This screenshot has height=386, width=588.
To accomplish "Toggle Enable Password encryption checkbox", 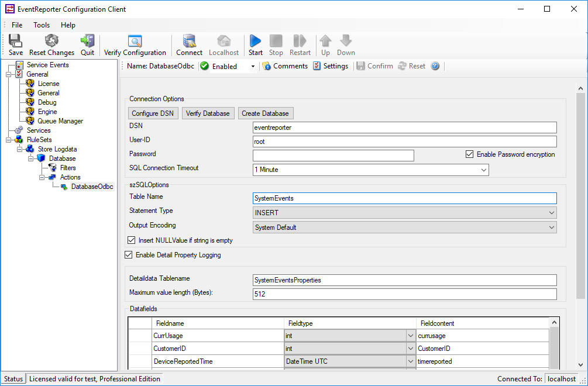I will coord(469,154).
